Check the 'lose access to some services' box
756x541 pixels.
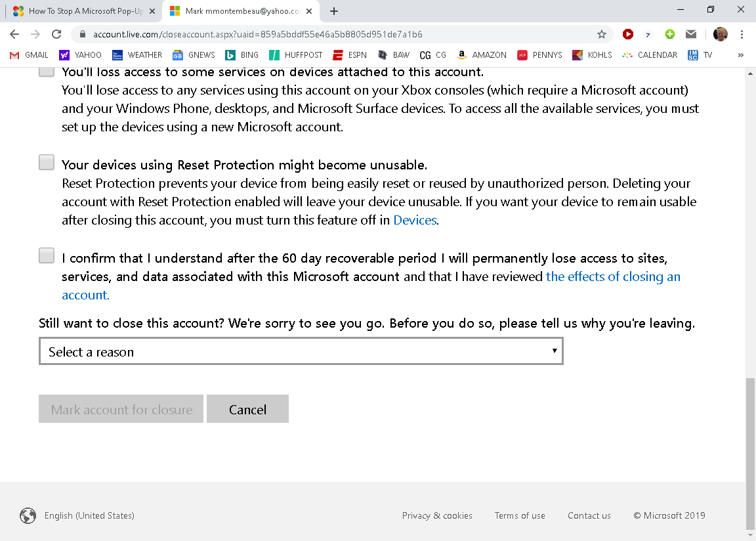click(x=47, y=72)
